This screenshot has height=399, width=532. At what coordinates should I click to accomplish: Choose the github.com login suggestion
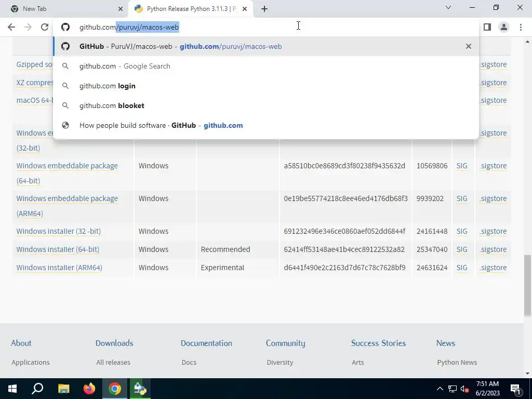[266, 86]
